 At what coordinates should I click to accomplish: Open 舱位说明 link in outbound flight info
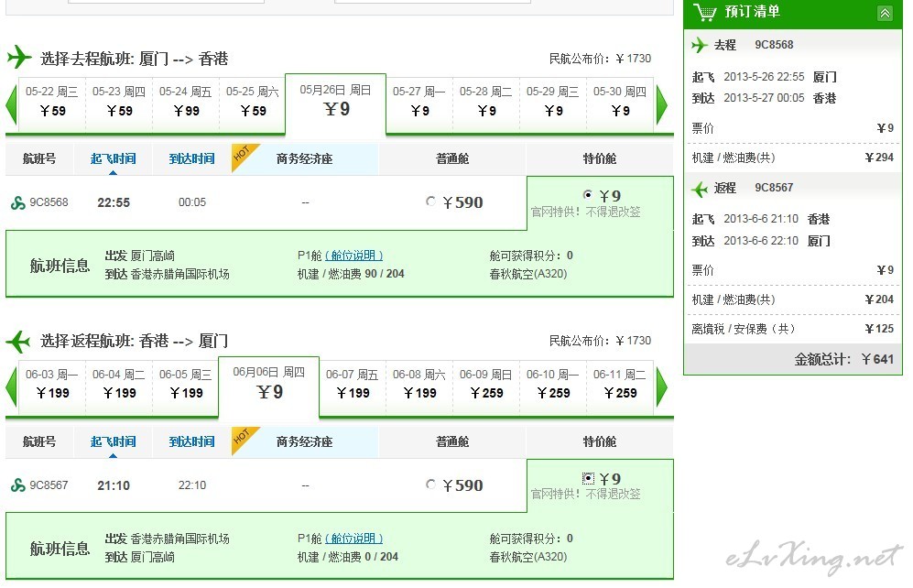(353, 256)
